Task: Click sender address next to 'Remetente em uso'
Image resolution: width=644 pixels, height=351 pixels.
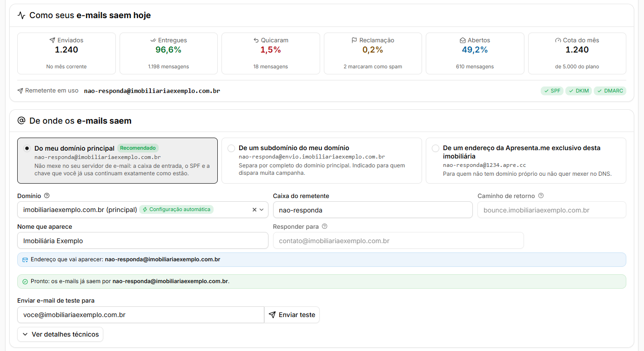Action: click(x=152, y=91)
